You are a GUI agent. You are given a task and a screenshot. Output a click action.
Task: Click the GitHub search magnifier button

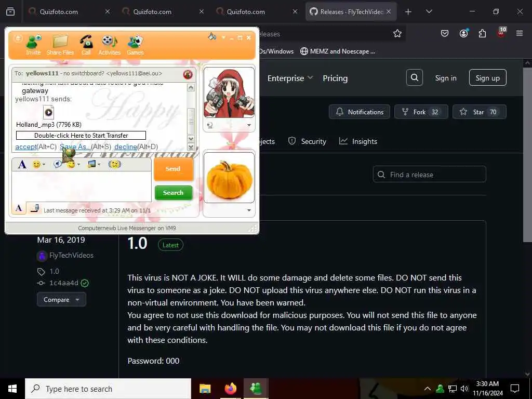tap(414, 78)
